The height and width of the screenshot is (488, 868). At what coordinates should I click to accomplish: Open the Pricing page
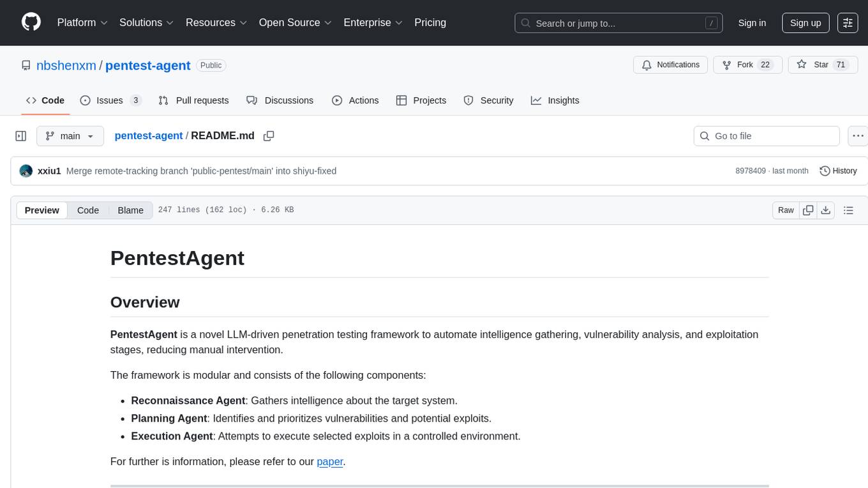[430, 22]
